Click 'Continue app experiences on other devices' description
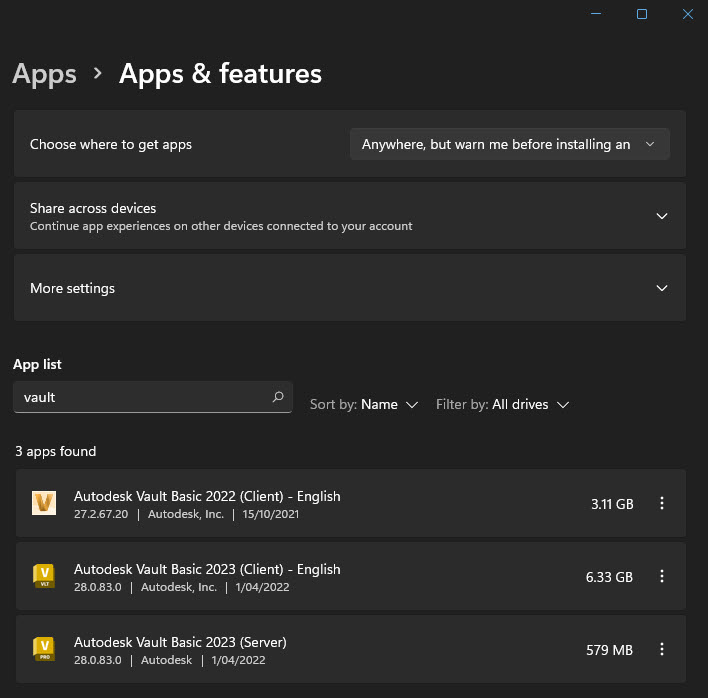This screenshot has height=698, width=708. [x=221, y=226]
